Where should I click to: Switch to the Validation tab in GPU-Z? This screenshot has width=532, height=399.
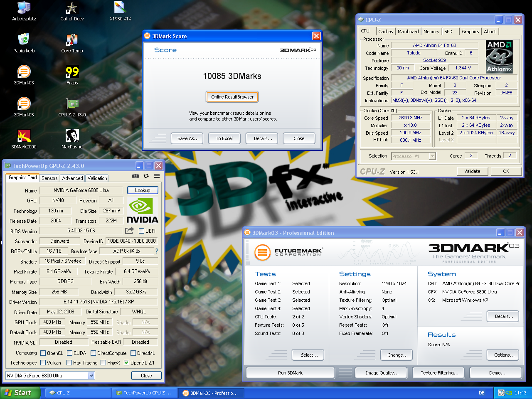pos(97,178)
